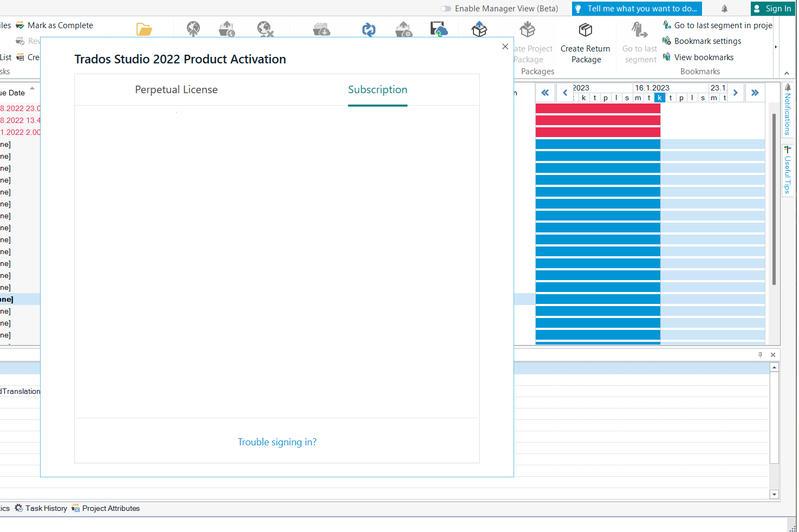
Task: Click the Open Package box icon
Action: point(479,30)
